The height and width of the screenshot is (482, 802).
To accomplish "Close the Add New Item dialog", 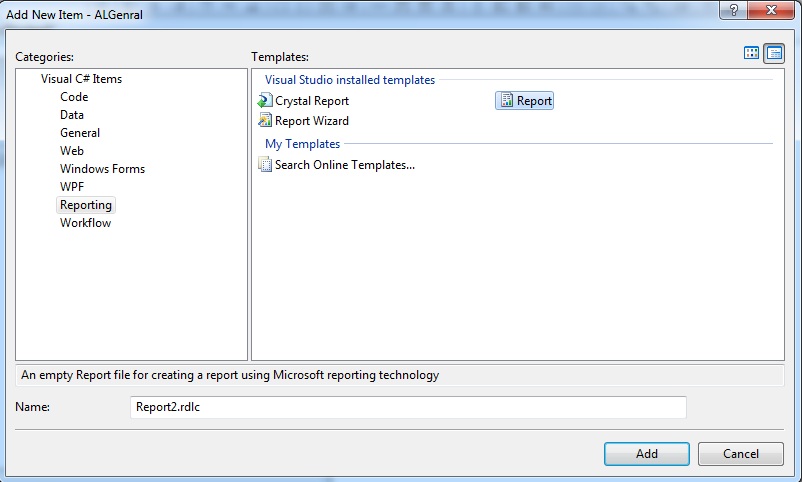I will pos(771,10).
